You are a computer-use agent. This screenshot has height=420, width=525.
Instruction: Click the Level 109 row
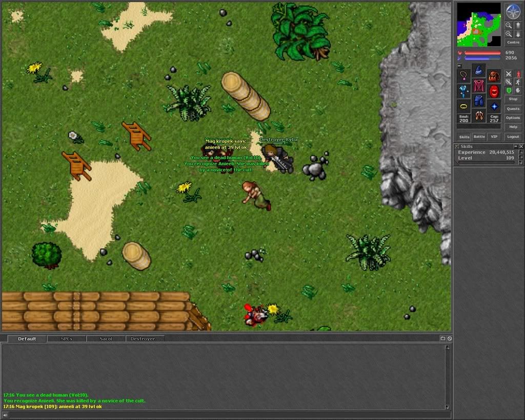[486, 158]
